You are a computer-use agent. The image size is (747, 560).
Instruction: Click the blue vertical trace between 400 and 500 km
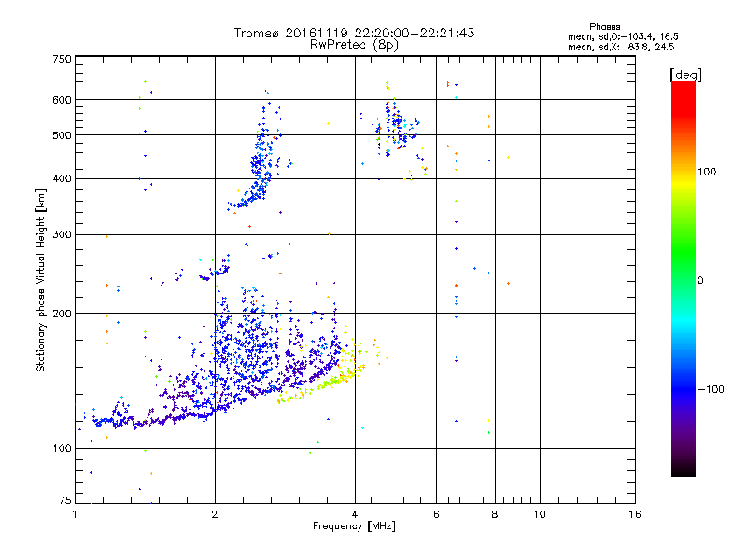coord(260,161)
